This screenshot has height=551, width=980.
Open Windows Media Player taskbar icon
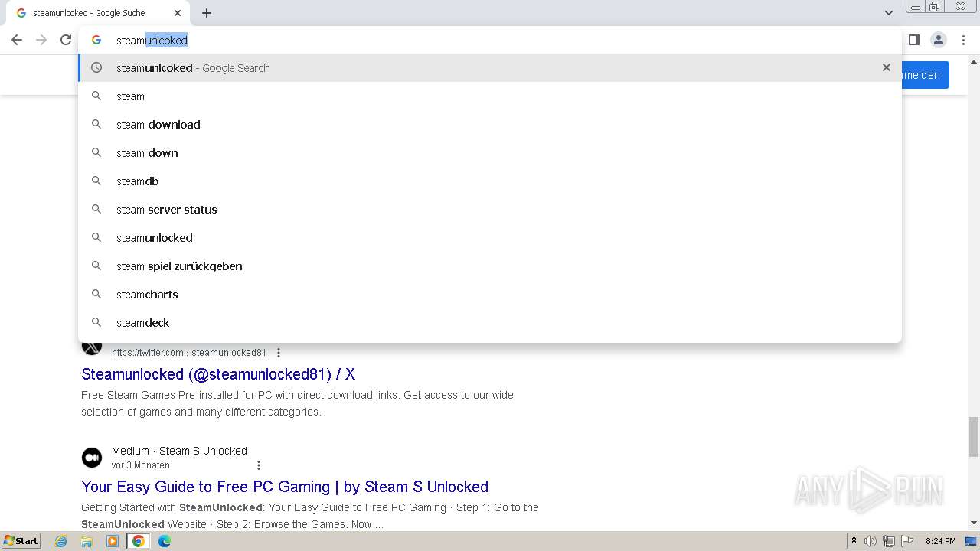tap(113, 541)
